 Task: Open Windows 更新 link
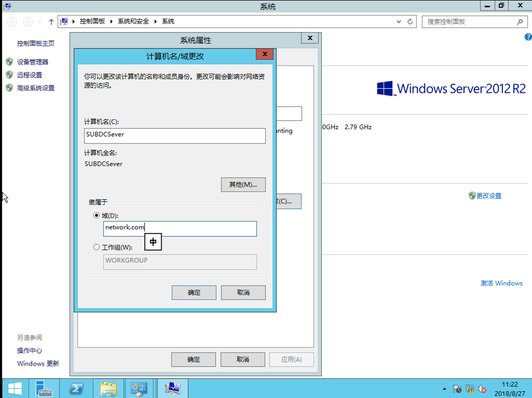38,363
